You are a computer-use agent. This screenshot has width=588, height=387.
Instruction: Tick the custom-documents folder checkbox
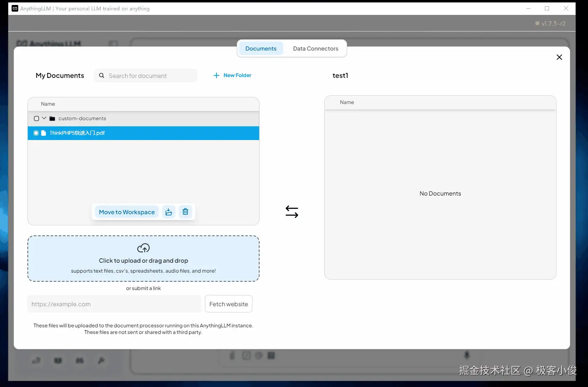click(x=36, y=119)
